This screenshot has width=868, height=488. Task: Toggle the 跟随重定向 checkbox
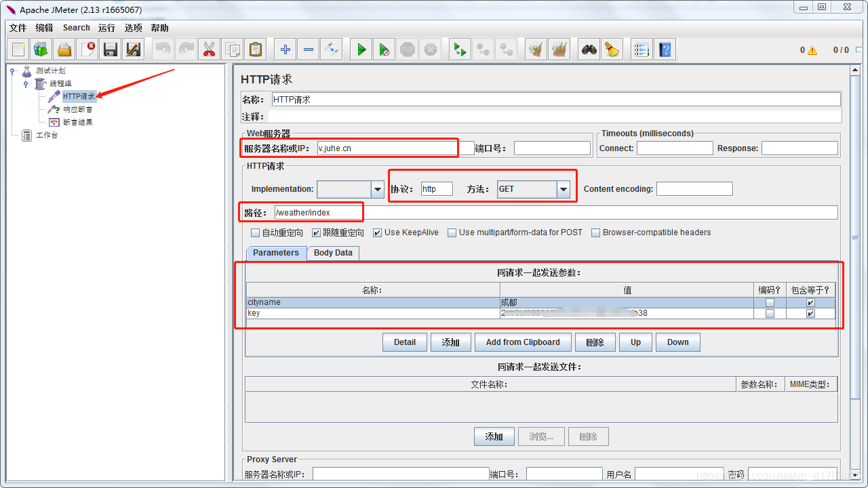[316, 232]
